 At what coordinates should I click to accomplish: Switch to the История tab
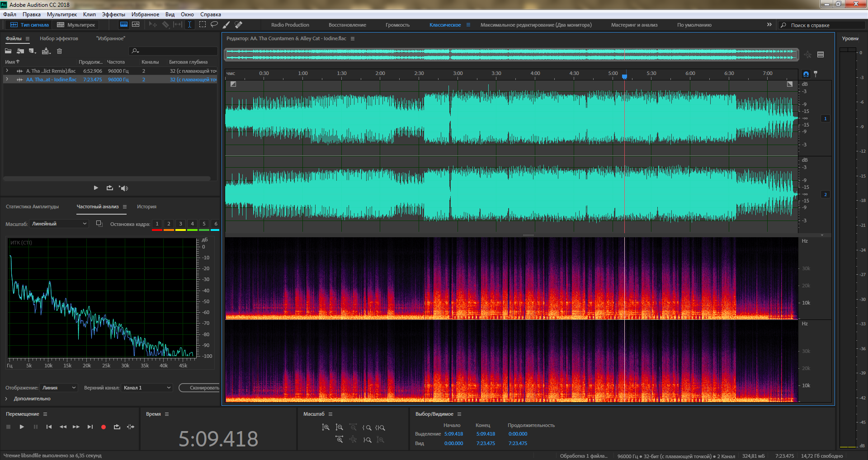coord(146,207)
